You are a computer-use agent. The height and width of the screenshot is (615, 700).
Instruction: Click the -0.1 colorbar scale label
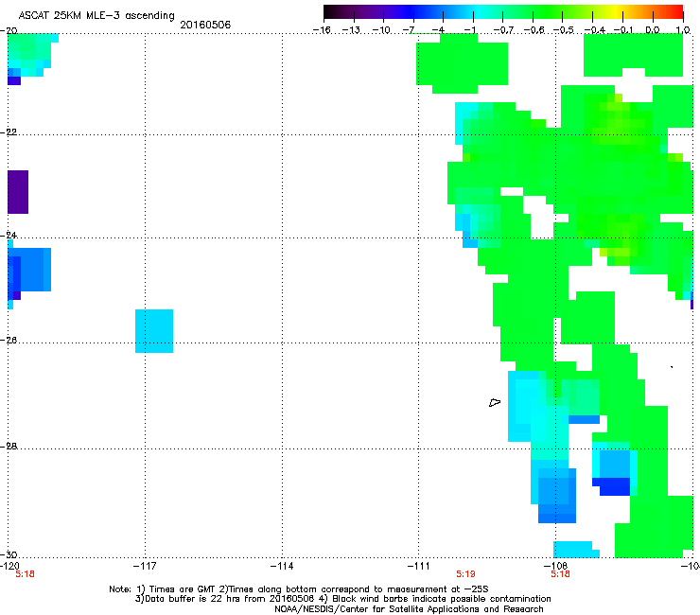(x=622, y=30)
